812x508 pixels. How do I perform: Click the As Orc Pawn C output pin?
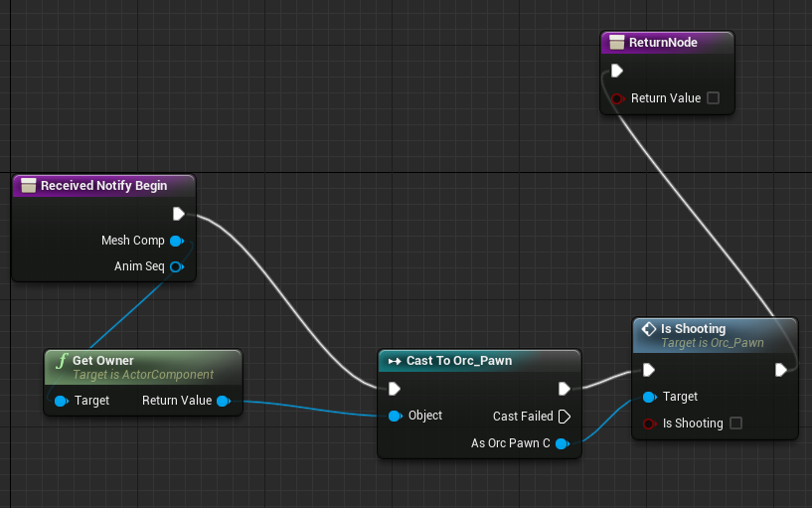click(x=563, y=443)
